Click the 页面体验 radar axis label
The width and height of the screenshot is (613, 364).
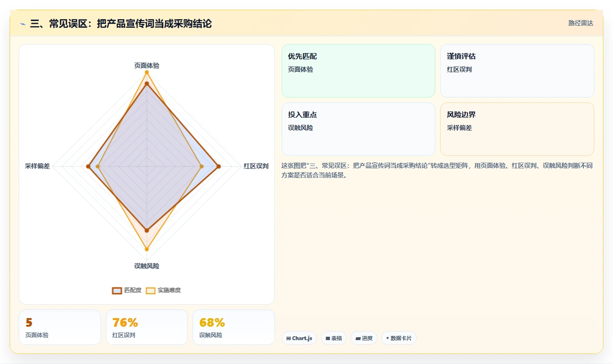[x=147, y=66]
